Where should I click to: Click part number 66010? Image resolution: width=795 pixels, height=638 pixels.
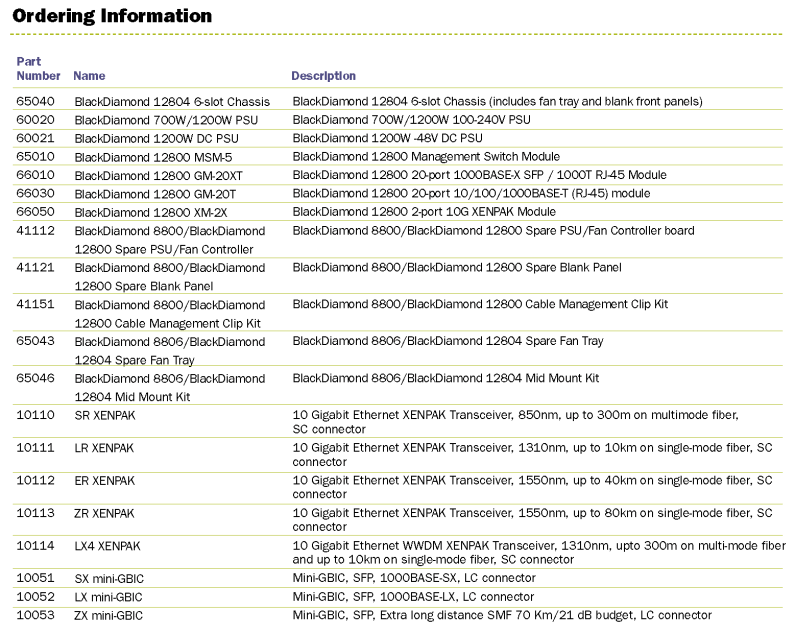tap(35, 175)
